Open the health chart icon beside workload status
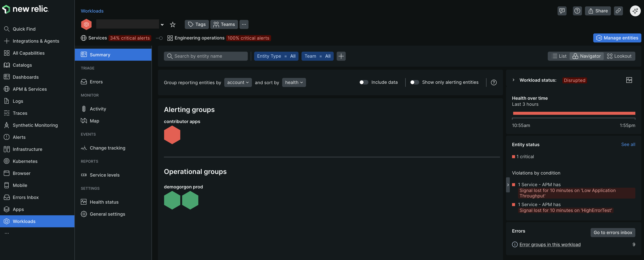The width and height of the screenshot is (644, 260). point(629,80)
